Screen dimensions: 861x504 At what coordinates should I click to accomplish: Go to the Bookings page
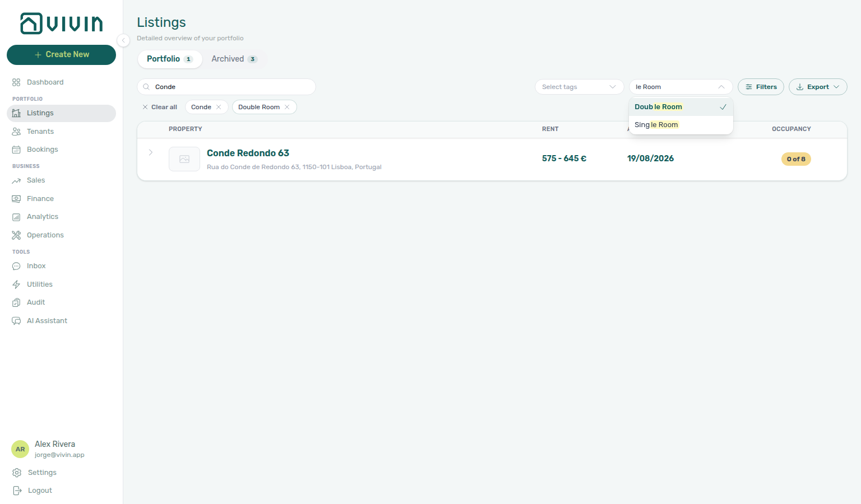pos(61,150)
